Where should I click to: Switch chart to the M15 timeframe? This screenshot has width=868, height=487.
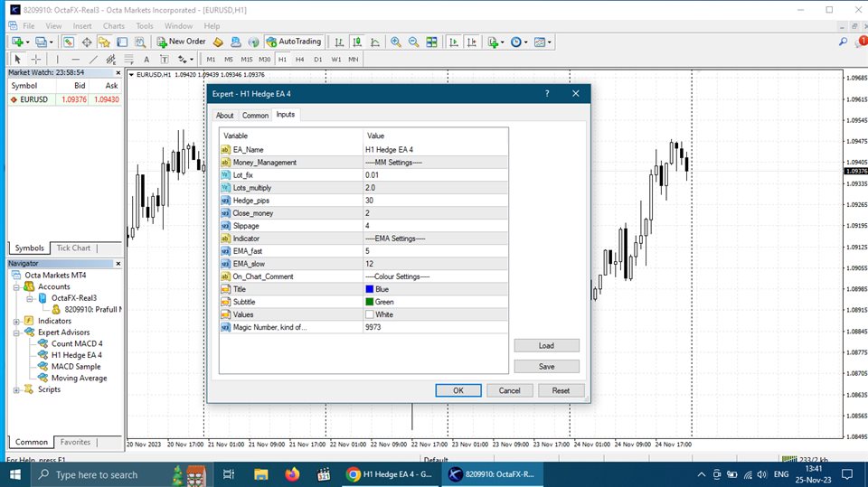(x=247, y=59)
